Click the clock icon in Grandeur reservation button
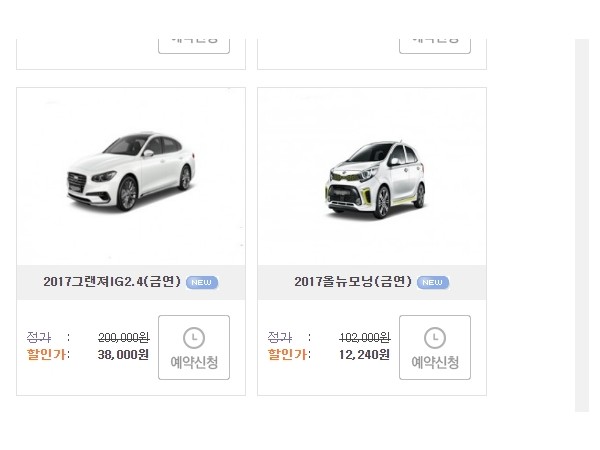 coord(194,338)
